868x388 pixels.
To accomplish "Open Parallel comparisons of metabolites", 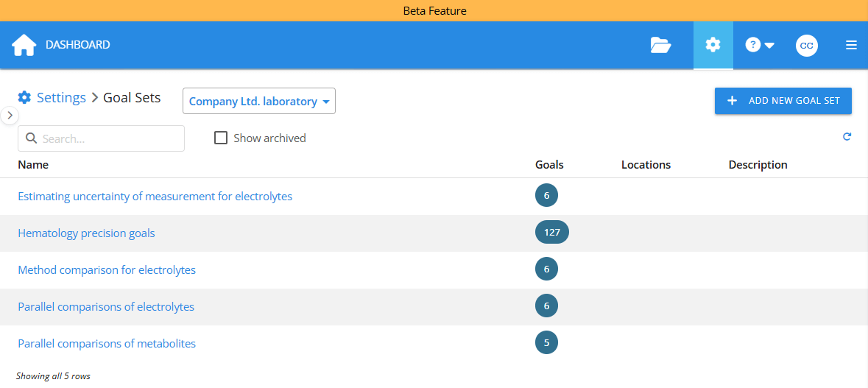I will tap(107, 344).
